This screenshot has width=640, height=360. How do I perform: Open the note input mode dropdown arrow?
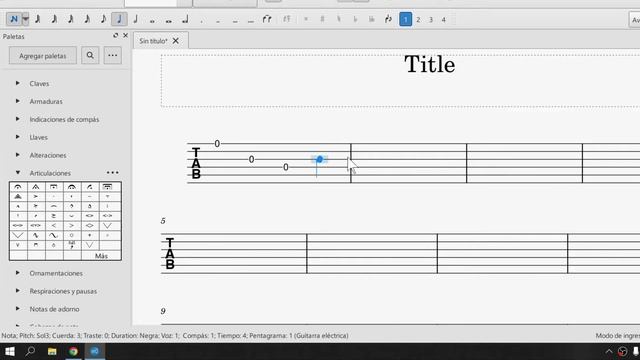pyautogui.click(x=25, y=19)
